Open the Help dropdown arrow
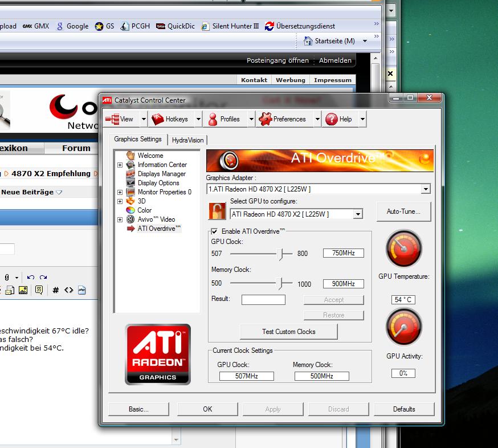Image resolution: width=498 pixels, height=448 pixels. tap(362, 119)
